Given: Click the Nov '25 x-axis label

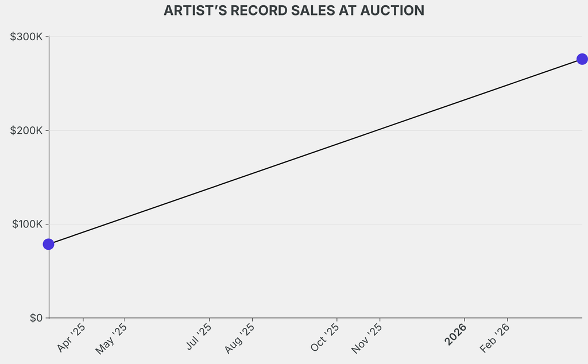Looking at the screenshot, I should coord(367,339).
